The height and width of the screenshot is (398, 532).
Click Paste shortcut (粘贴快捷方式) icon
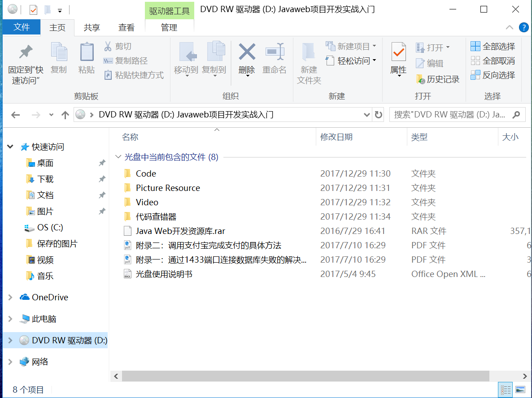pyautogui.click(x=108, y=75)
